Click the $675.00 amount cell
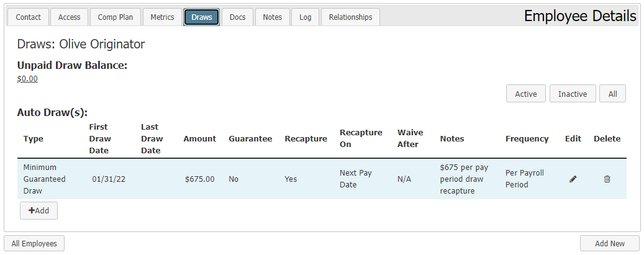Viewport: 644px width, 255px height. 199,179
